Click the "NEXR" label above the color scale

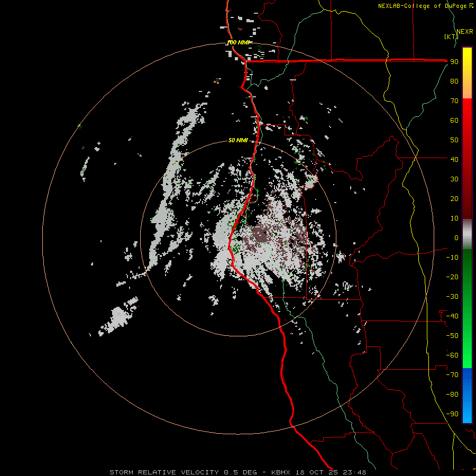(x=465, y=32)
